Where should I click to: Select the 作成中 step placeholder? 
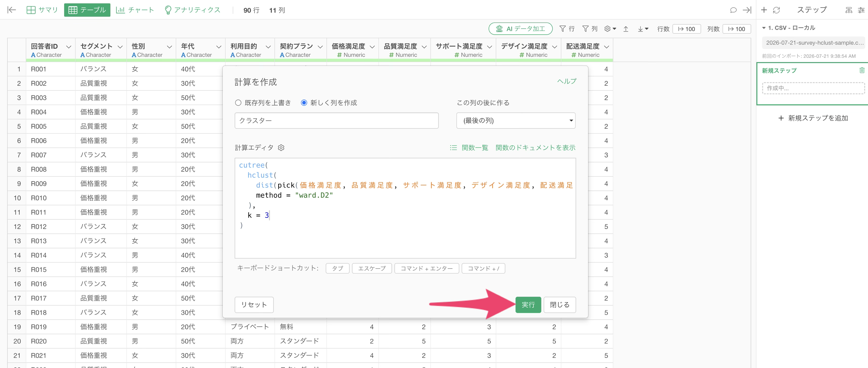(813, 88)
